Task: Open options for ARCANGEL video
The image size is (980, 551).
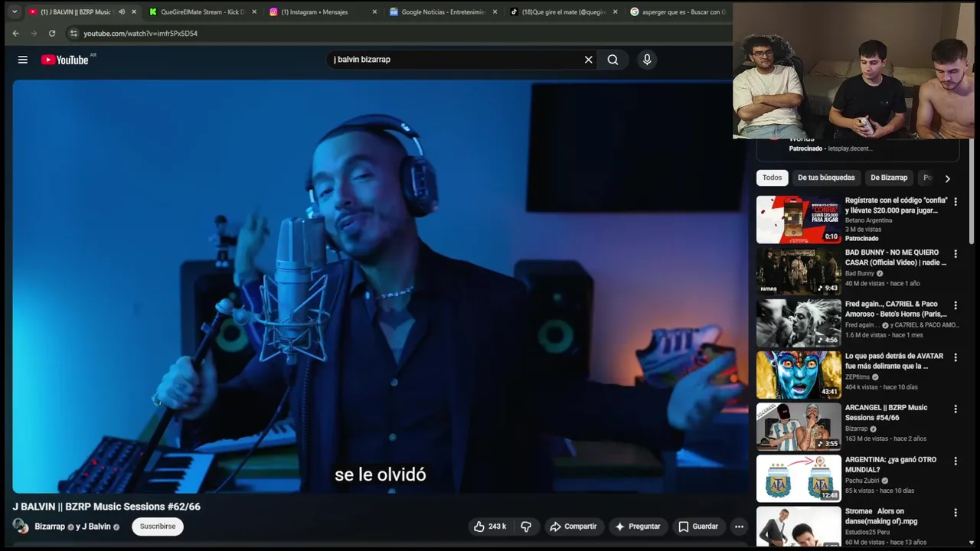Action: [955, 409]
